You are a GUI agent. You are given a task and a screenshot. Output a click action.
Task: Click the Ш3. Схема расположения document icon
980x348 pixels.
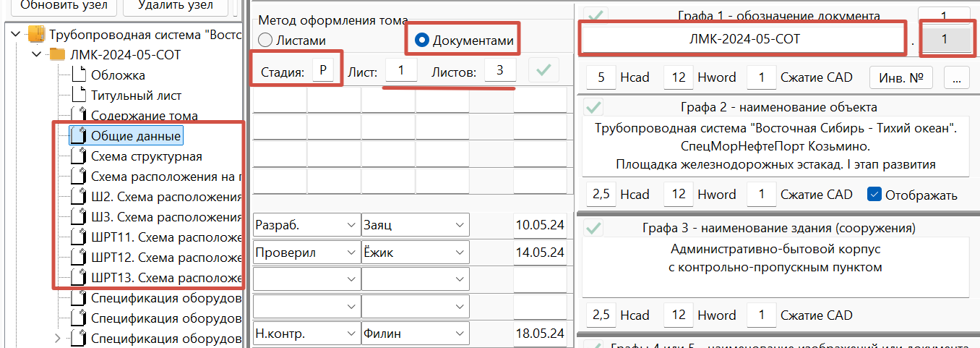[78, 216]
